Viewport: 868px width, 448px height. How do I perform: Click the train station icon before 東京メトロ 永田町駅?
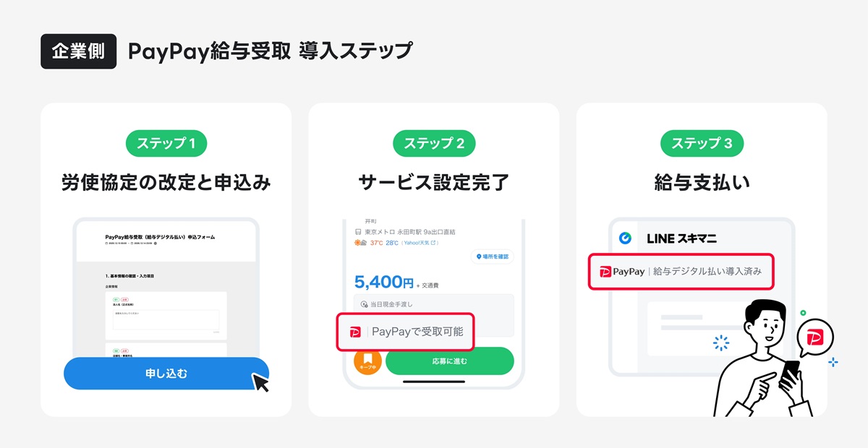click(357, 231)
